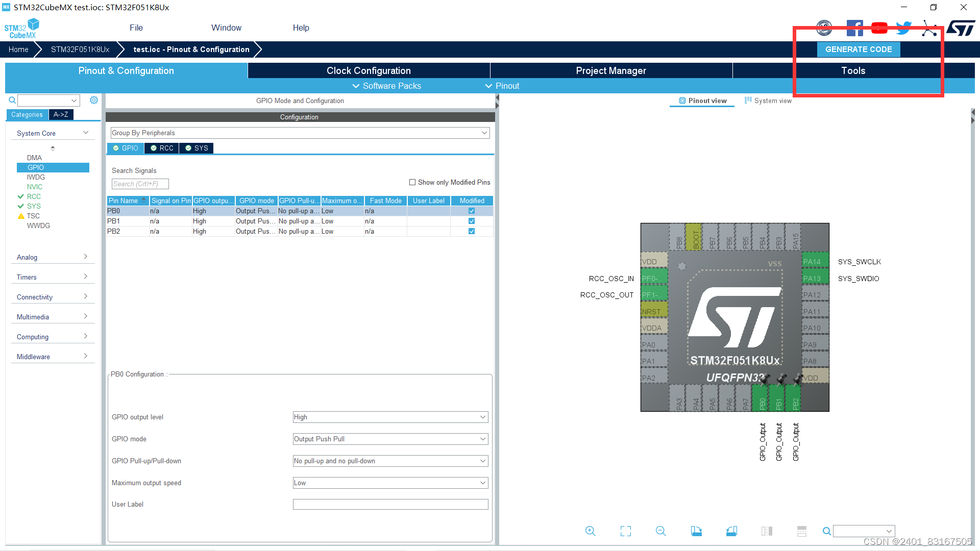This screenshot has height=551, width=980.
Task: Go to Home breadcrumb
Action: point(18,49)
